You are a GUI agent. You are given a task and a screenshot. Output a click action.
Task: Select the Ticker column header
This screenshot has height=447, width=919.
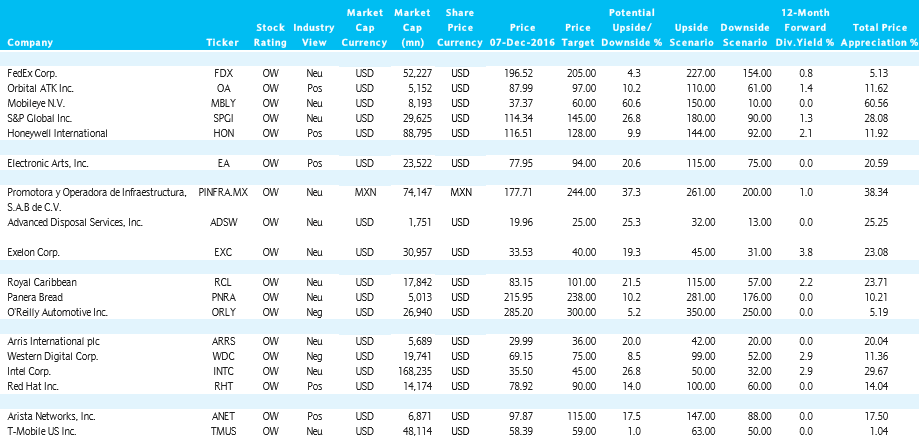coord(223,42)
